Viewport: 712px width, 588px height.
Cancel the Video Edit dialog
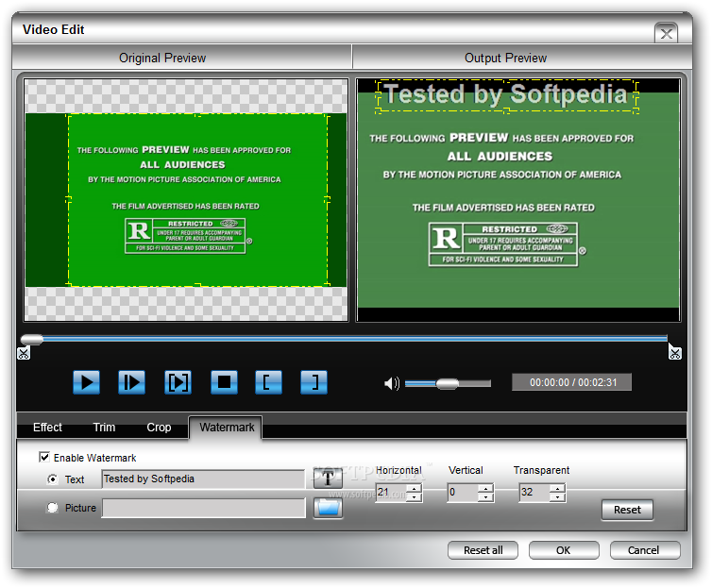tap(645, 550)
